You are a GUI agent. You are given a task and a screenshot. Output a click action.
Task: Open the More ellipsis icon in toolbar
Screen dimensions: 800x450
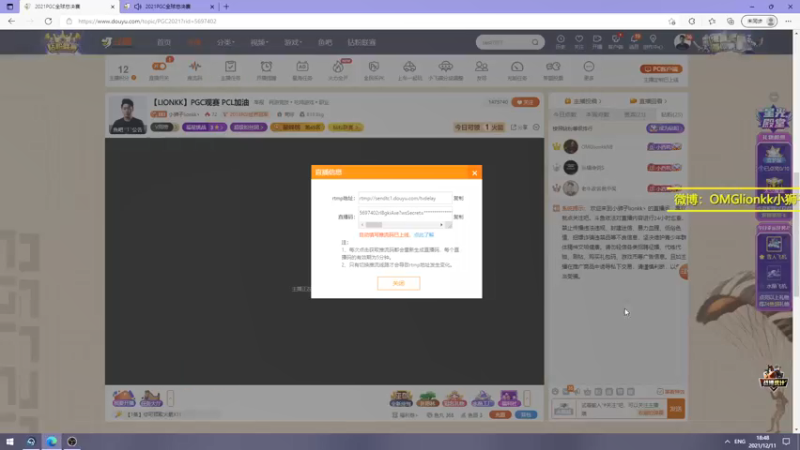tap(589, 66)
